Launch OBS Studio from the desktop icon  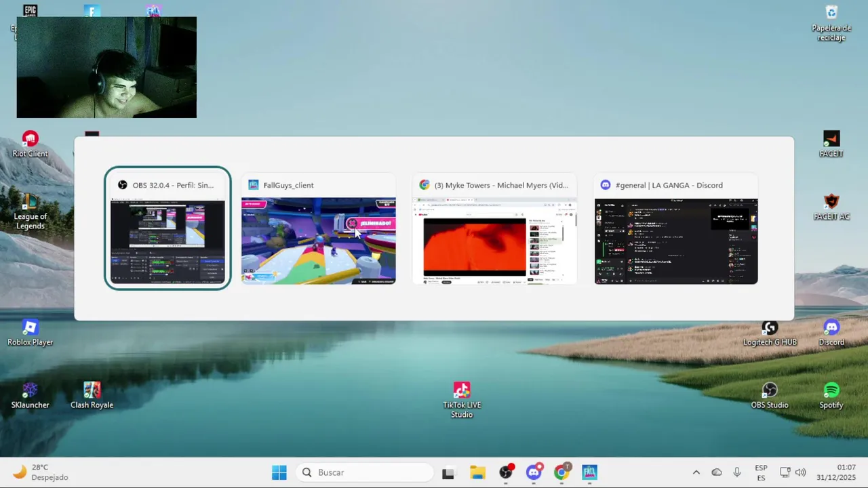coord(770,396)
